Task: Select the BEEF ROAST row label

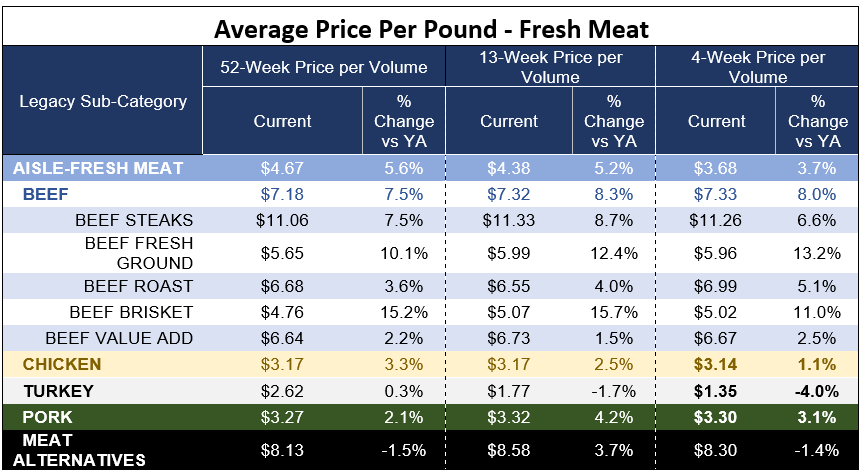Action: tap(138, 286)
